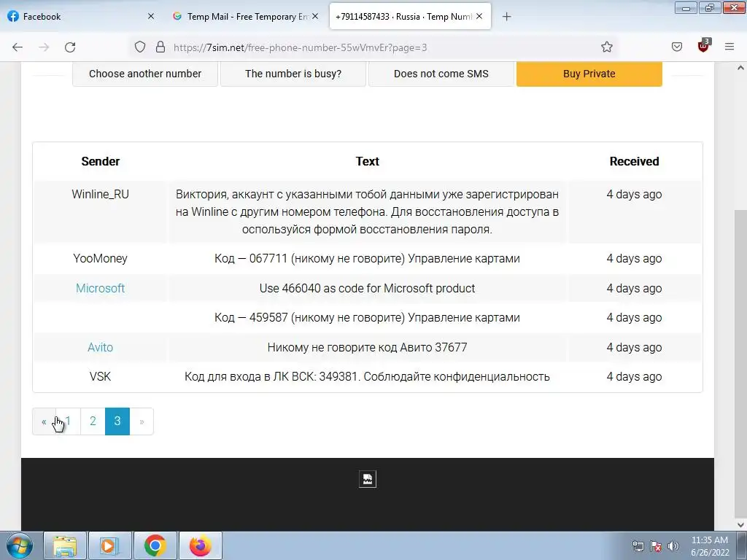Select the Avito code 37677 message
This screenshot has width=747, height=560.
tap(367, 347)
